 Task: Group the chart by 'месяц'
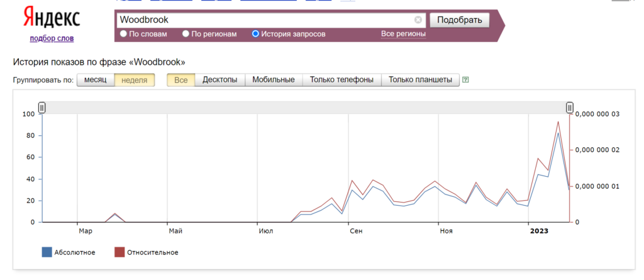(x=96, y=80)
